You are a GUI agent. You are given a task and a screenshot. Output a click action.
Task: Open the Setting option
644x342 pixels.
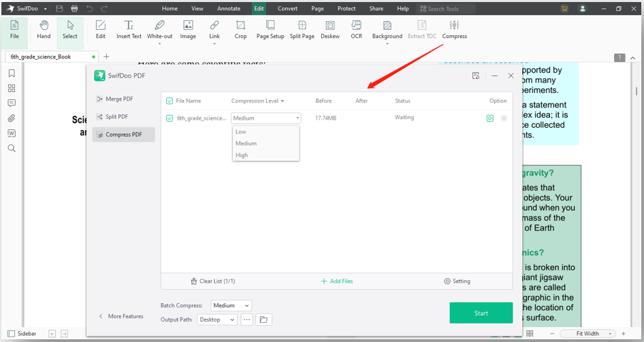click(457, 281)
